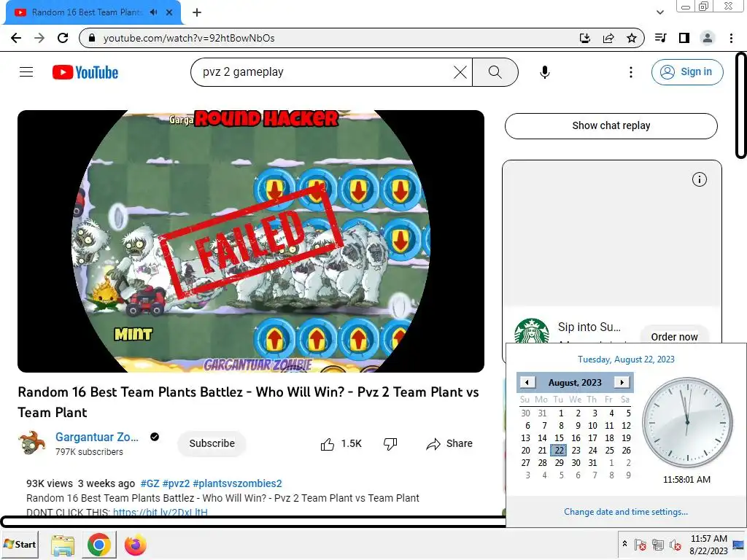Open YouTube hamburger guide menu
747x560 pixels.
tap(26, 72)
